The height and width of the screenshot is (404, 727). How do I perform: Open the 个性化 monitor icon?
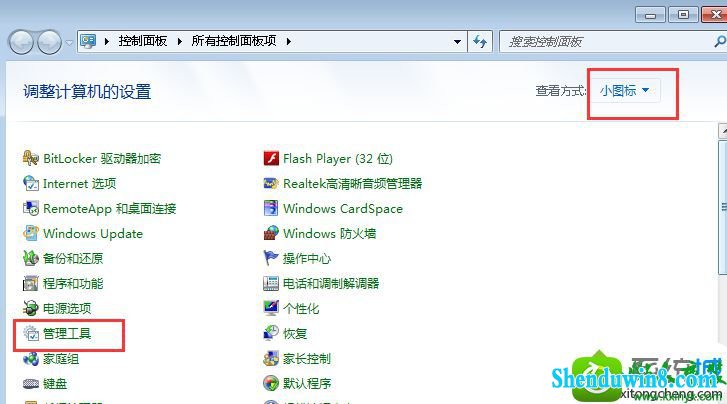(271, 308)
